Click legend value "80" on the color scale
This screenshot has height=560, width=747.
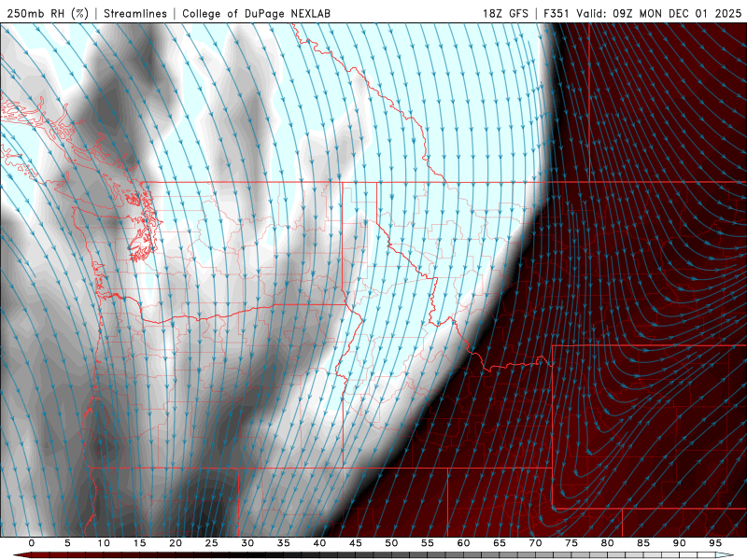tap(608, 543)
